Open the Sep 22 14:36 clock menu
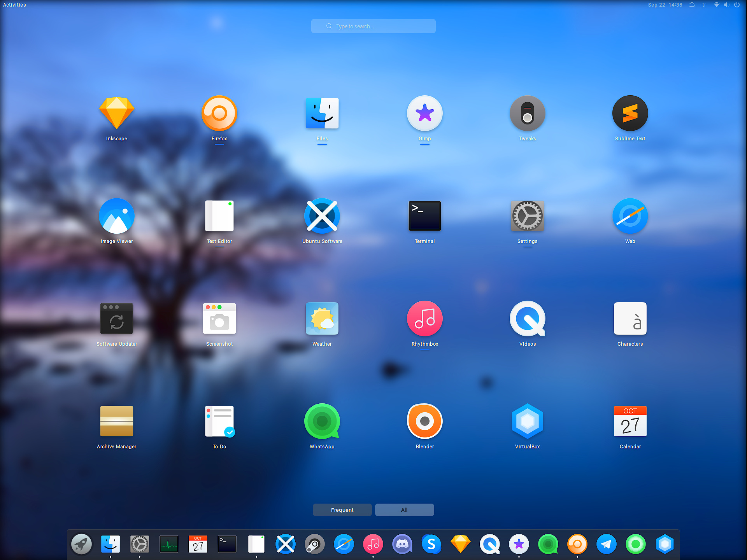Image resolution: width=747 pixels, height=560 pixels. [665, 5]
